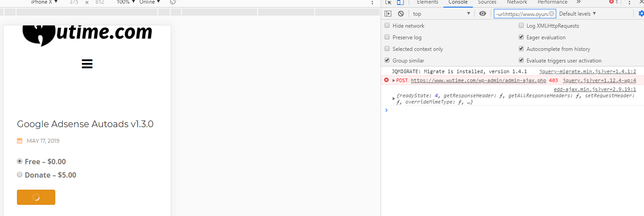Clear the console filter text
Image resolution: width=644 pixels, height=216 pixels.
(x=551, y=14)
